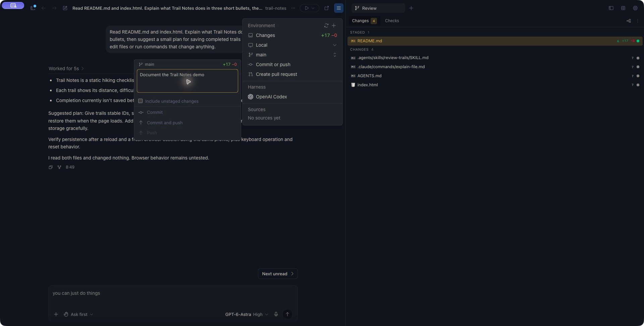This screenshot has height=326, width=644.
Task: Click the microphone icon
Action: (x=276, y=314)
